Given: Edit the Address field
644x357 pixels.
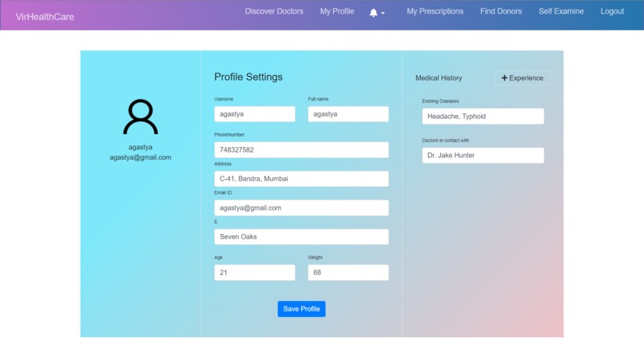Looking at the screenshot, I should [301, 179].
